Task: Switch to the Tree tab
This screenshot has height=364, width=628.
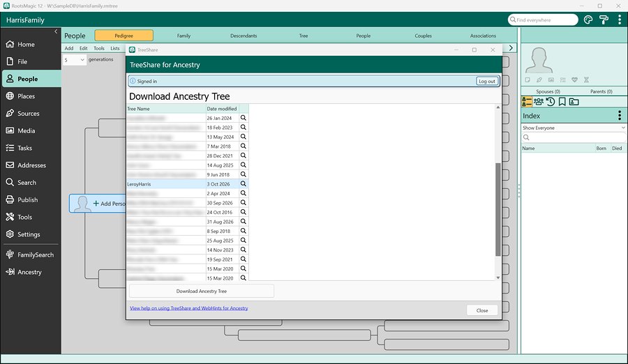Action: point(304,36)
